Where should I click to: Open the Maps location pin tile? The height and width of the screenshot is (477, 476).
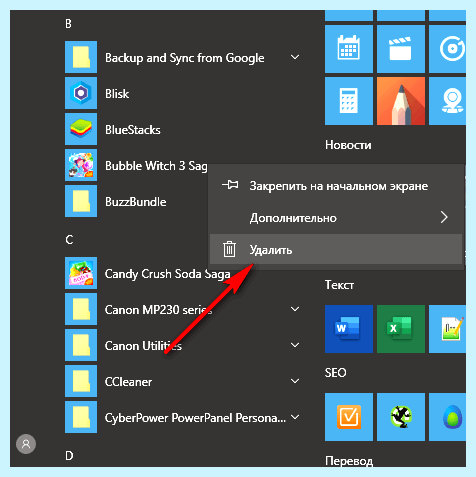point(447,101)
